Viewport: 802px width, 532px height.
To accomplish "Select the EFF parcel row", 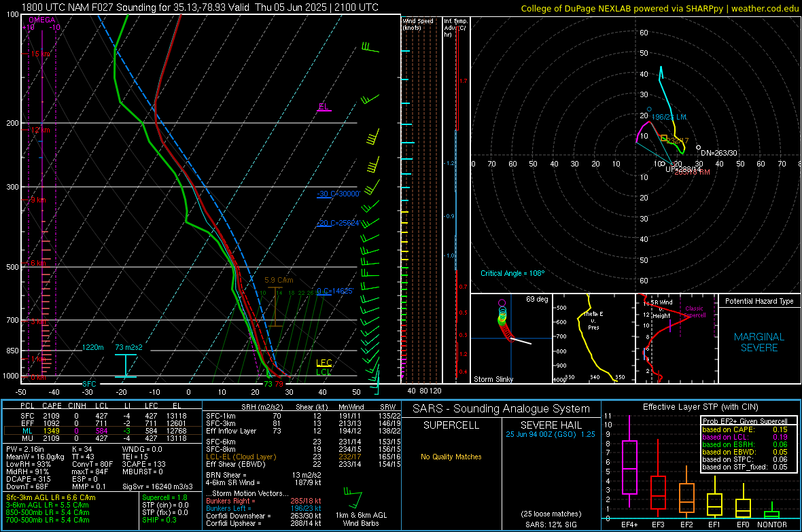I will (103, 423).
